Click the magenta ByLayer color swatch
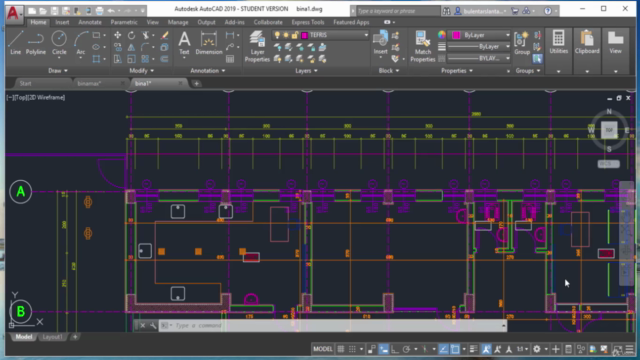640x360 pixels. 456,36
